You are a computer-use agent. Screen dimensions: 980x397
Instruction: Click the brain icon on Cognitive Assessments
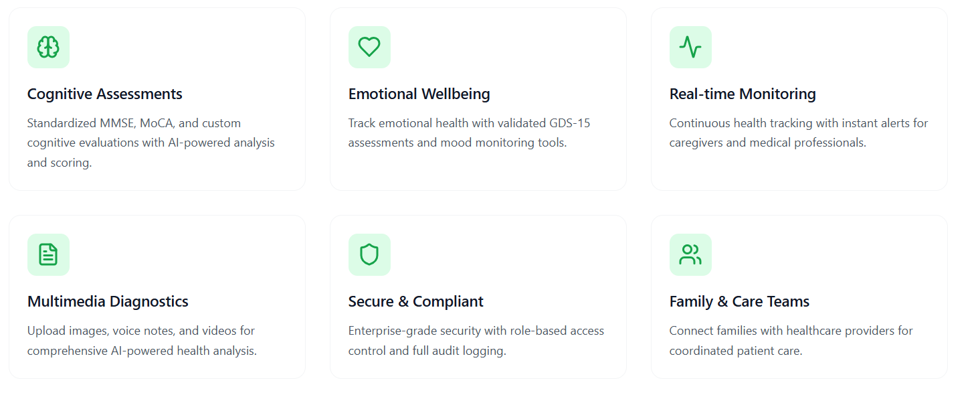(x=47, y=47)
